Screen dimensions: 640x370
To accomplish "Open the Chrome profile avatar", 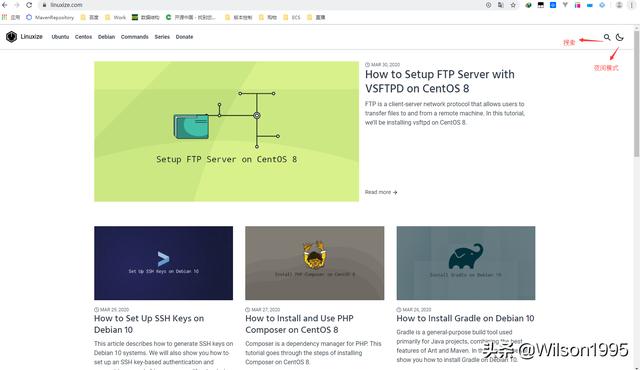I will [x=619, y=5].
